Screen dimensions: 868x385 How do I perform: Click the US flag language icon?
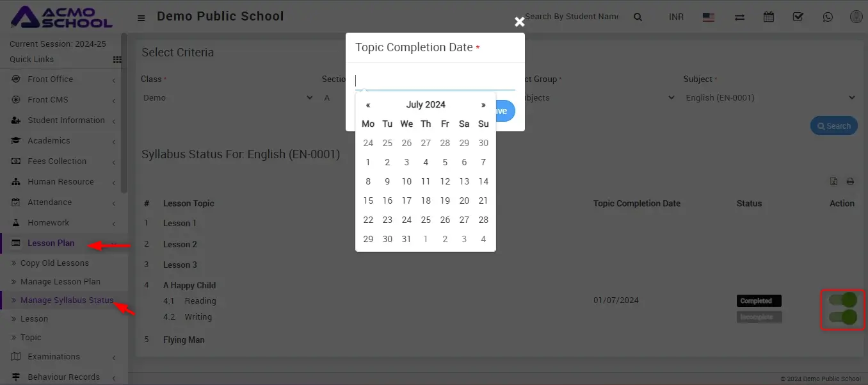click(x=709, y=17)
